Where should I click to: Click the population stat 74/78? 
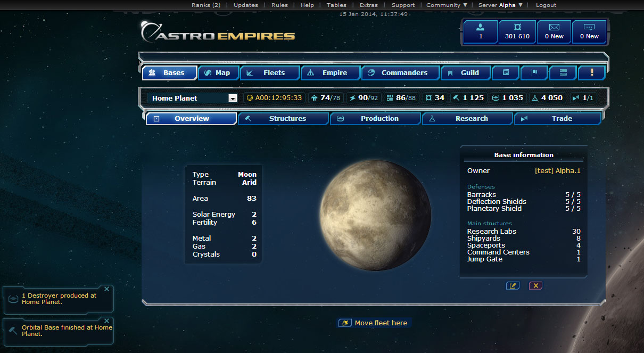(326, 98)
